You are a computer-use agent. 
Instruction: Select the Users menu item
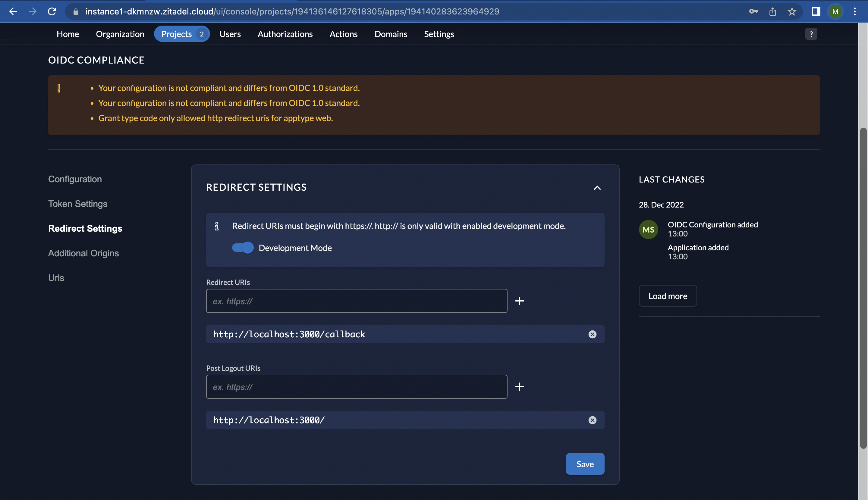coord(230,33)
